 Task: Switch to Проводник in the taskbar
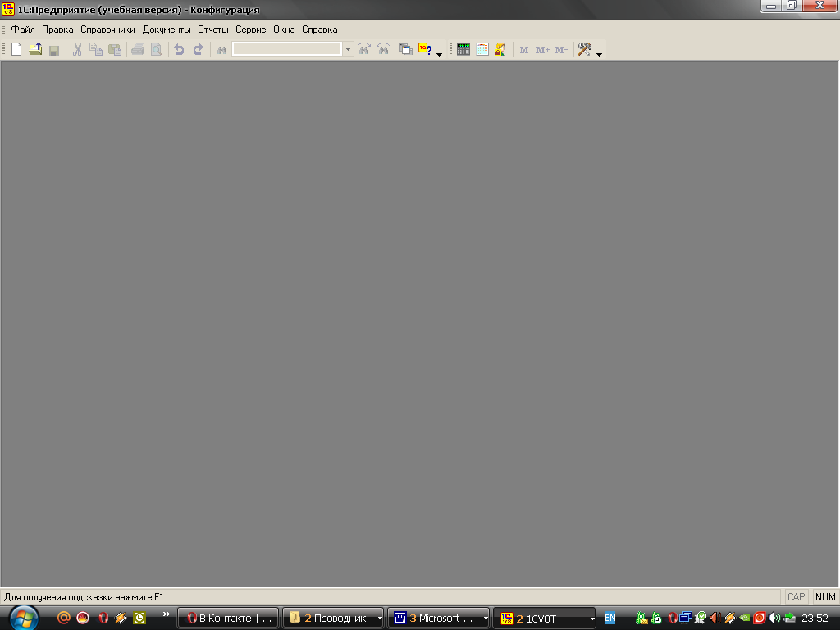(332, 618)
